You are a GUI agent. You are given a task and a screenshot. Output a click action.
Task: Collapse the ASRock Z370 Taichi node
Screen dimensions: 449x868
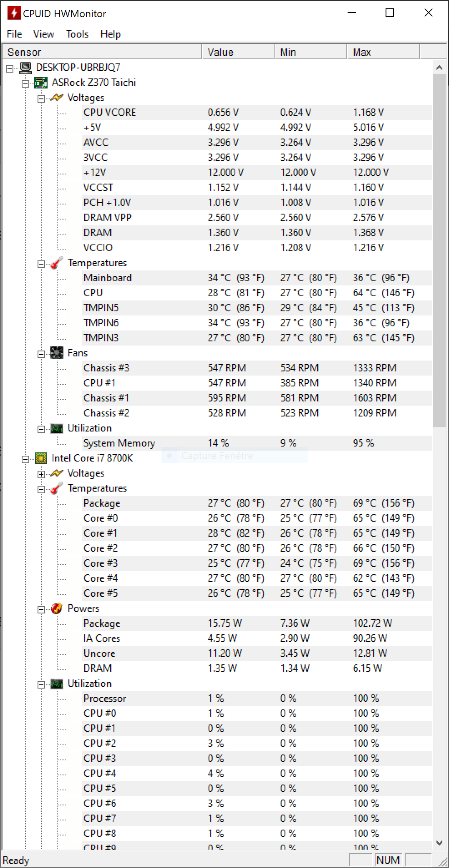pyautogui.click(x=25, y=84)
